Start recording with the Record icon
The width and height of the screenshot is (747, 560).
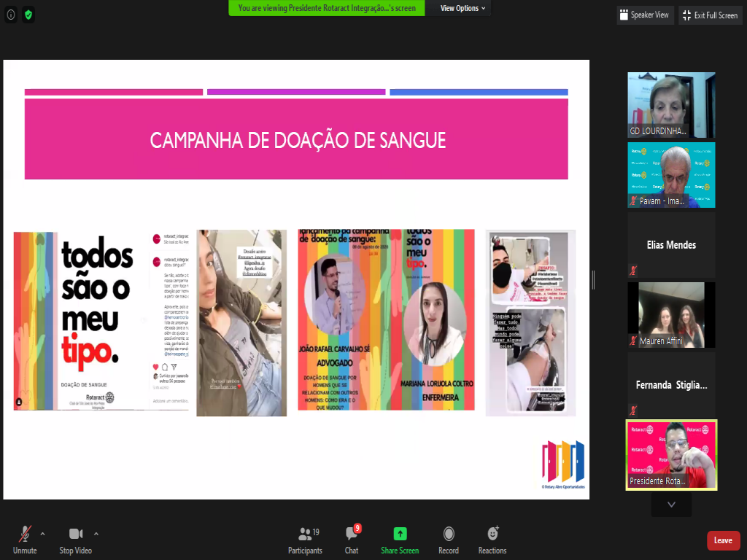(449, 534)
